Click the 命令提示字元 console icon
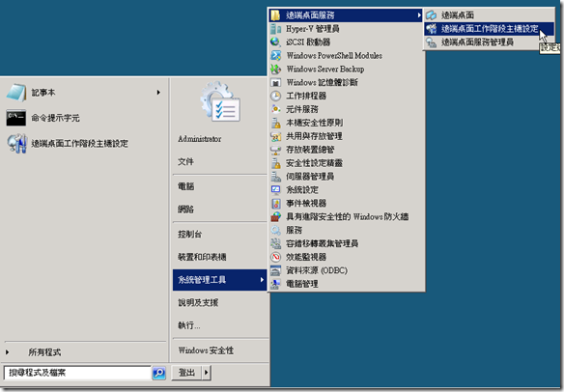564x392 pixels. tap(16, 118)
